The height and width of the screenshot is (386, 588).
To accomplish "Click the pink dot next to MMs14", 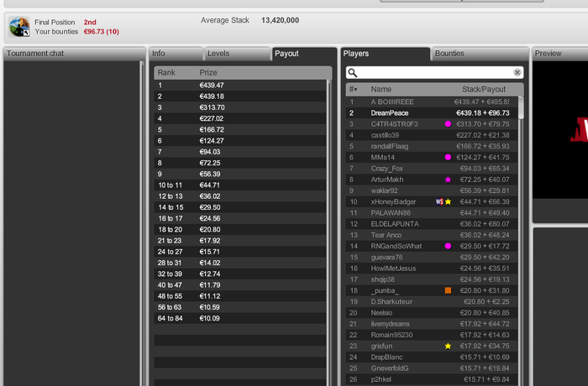I will (x=448, y=158).
